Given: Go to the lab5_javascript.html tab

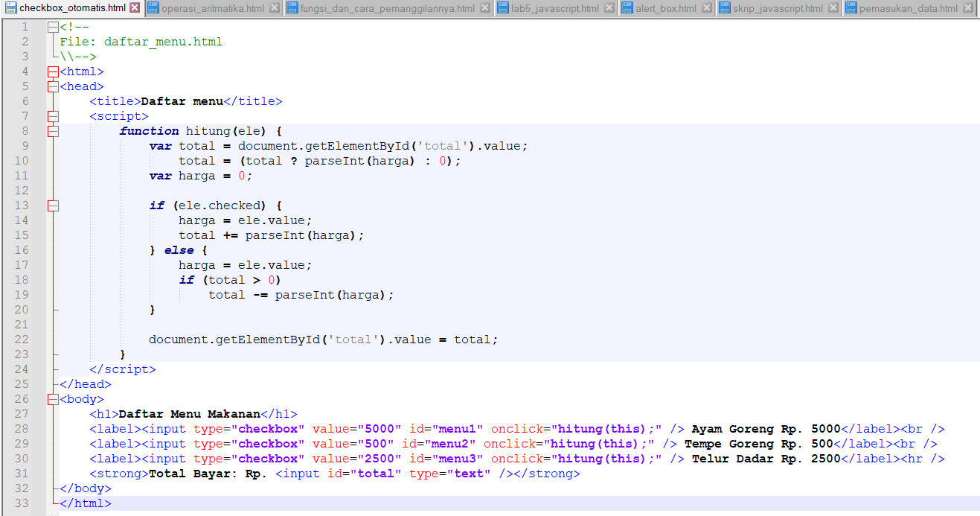Looking at the screenshot, I should [x=554, y=8].
